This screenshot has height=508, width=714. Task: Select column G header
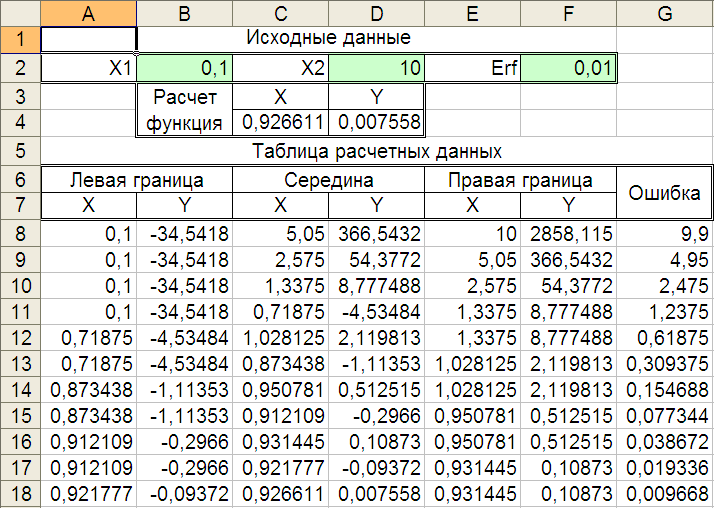665,13
